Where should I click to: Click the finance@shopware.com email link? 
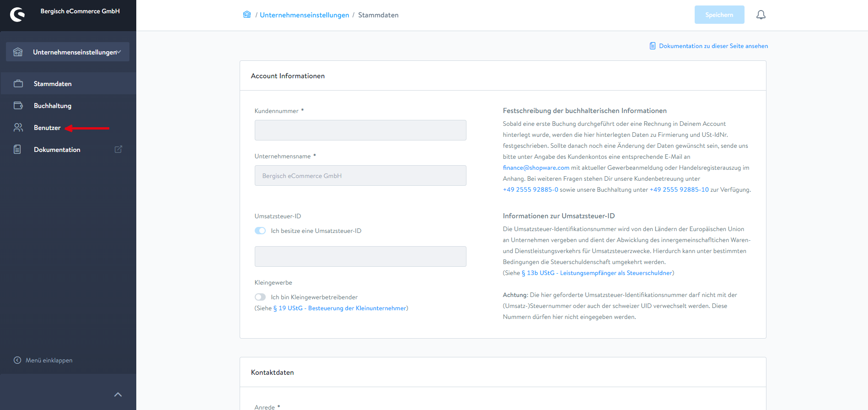click(536, 167)
